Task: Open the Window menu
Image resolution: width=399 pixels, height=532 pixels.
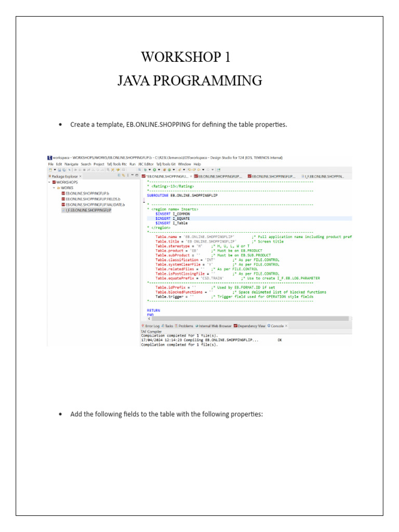Action: point(184,164)
